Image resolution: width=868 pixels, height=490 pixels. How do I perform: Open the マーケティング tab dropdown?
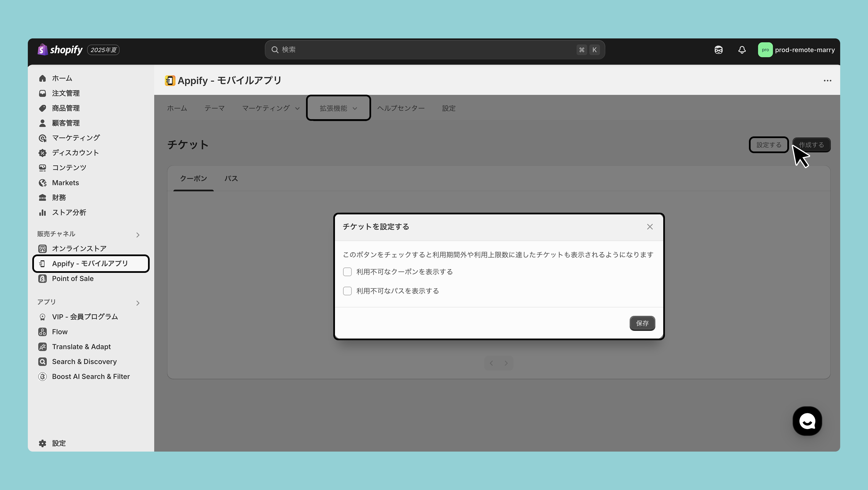pos(271,108)
